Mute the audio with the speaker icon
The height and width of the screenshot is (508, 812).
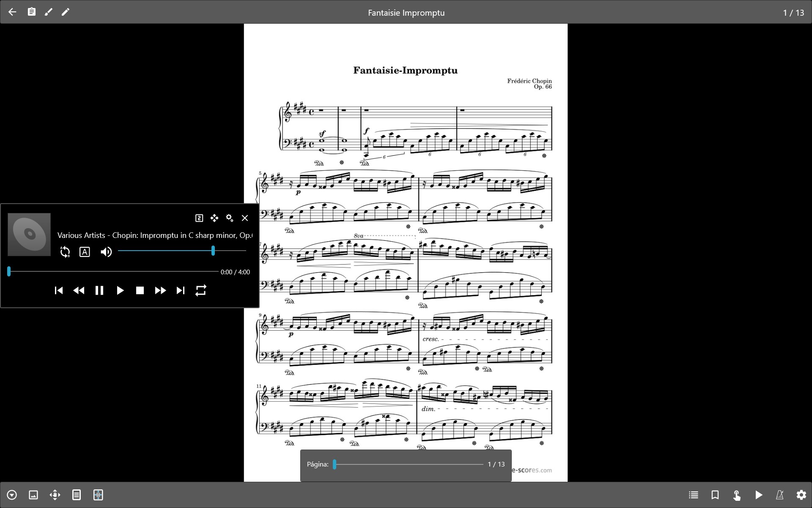[x=106, y=252]
